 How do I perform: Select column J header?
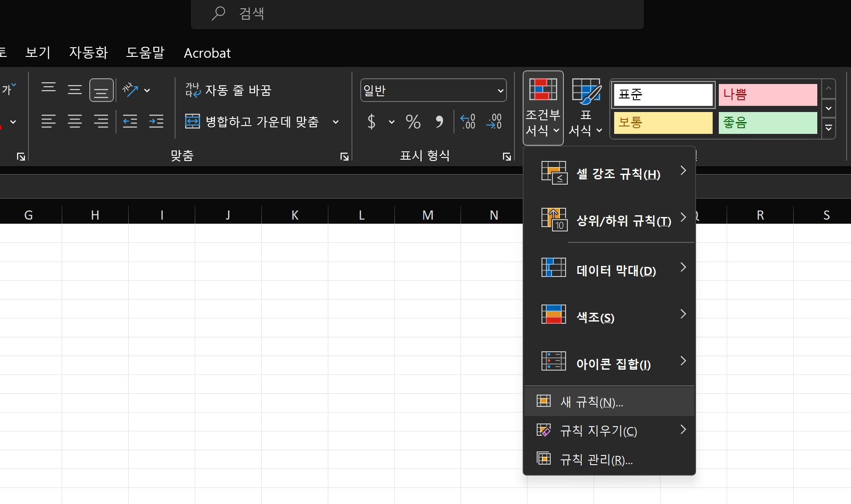tap(228, 215)
